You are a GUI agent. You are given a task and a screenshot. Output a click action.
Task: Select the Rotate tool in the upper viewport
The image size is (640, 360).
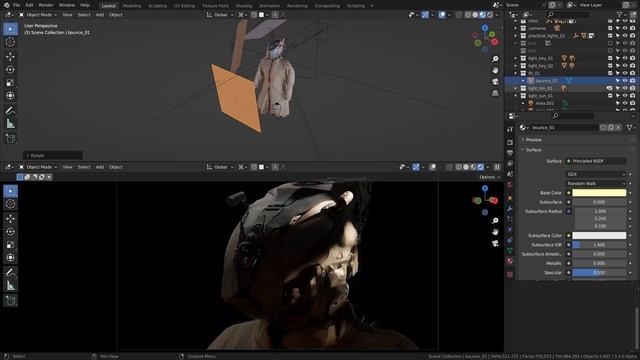(10, 69)
